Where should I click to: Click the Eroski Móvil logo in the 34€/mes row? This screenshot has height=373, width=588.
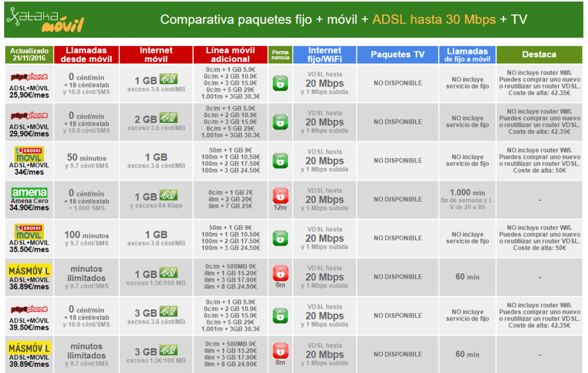click(29, 154)
